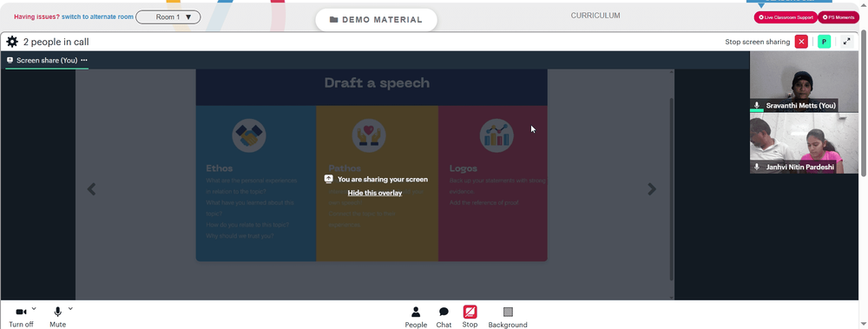Click the shared slide vertical scrollbar
Viewport: 868px width, 329px height.
(672, 189)
